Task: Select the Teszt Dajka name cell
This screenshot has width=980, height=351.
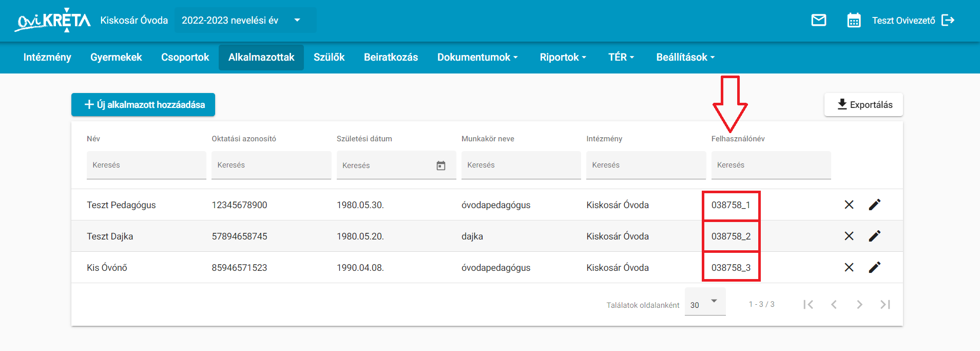Action: tap(110, 236)
